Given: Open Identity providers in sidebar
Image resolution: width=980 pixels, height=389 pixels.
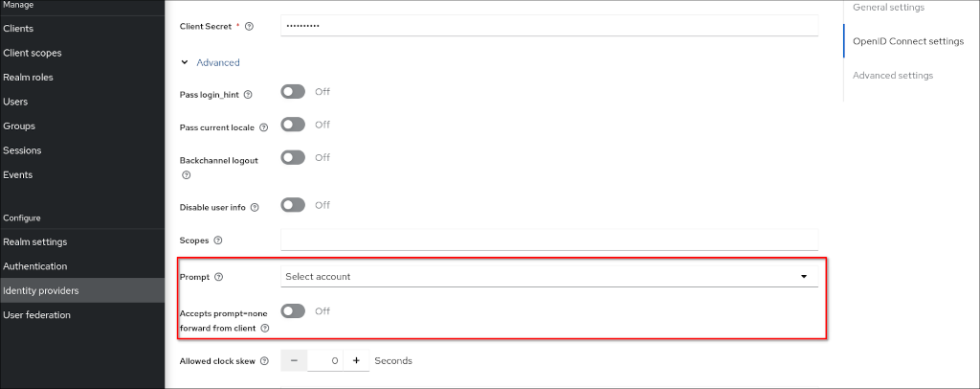Looking at the screenshot, I should coord(41,290).
